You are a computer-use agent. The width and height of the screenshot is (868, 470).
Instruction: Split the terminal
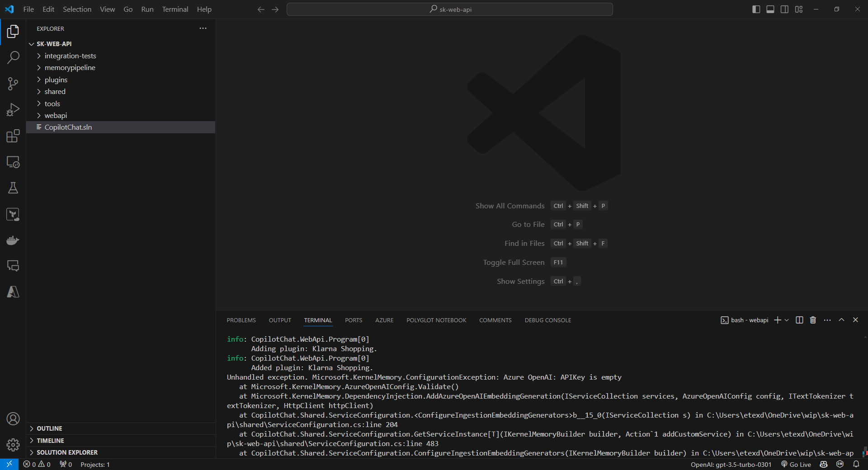point(799,320)
